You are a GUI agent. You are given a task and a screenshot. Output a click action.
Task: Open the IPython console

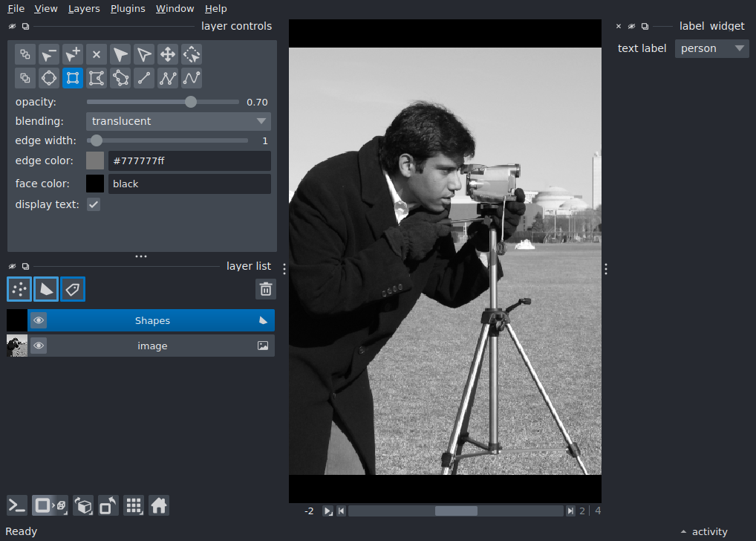(17, 506)
